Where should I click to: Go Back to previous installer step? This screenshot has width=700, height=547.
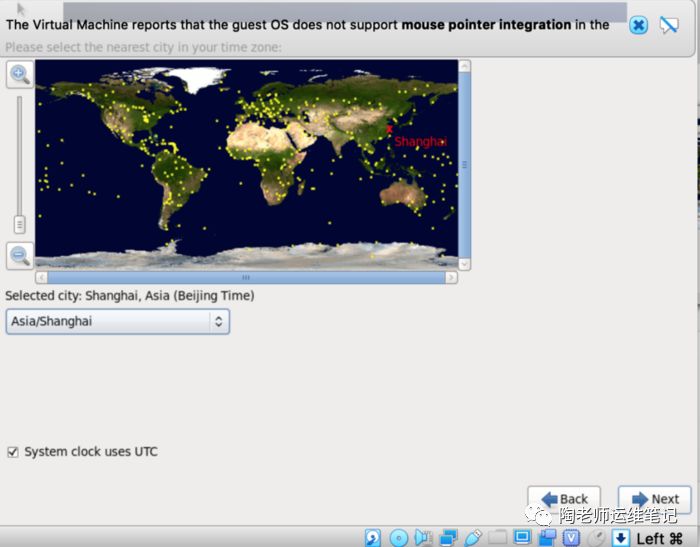tap(564, 499)
